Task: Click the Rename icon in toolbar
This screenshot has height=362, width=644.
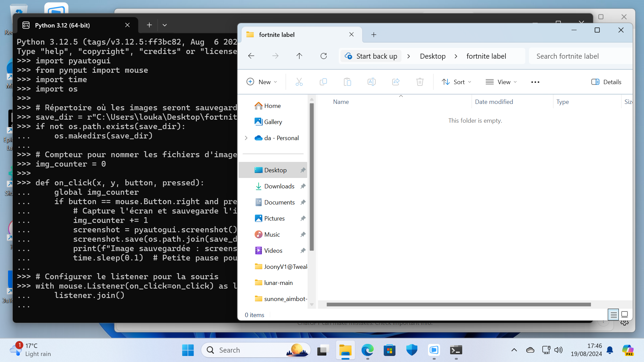Action: pos(371,82)
